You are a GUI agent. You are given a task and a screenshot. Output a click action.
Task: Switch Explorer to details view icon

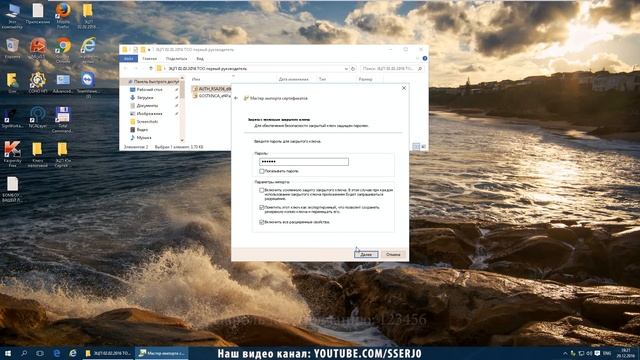416,147
